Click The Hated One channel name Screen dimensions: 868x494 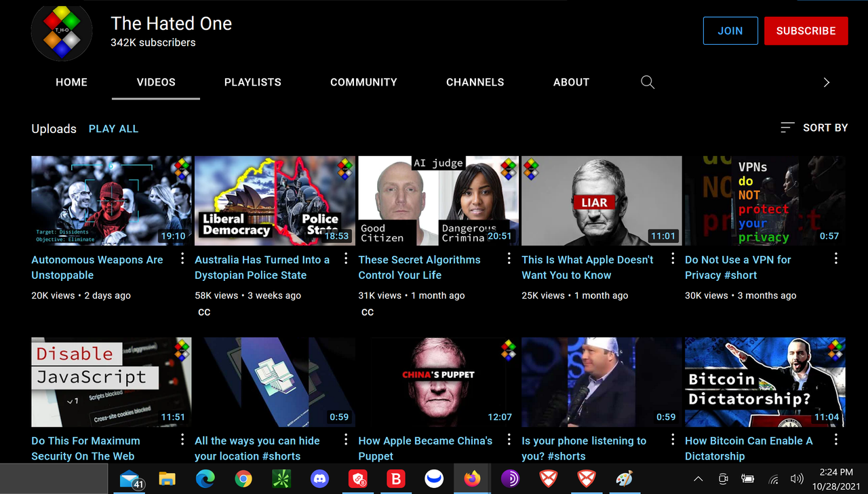[172, 24]
